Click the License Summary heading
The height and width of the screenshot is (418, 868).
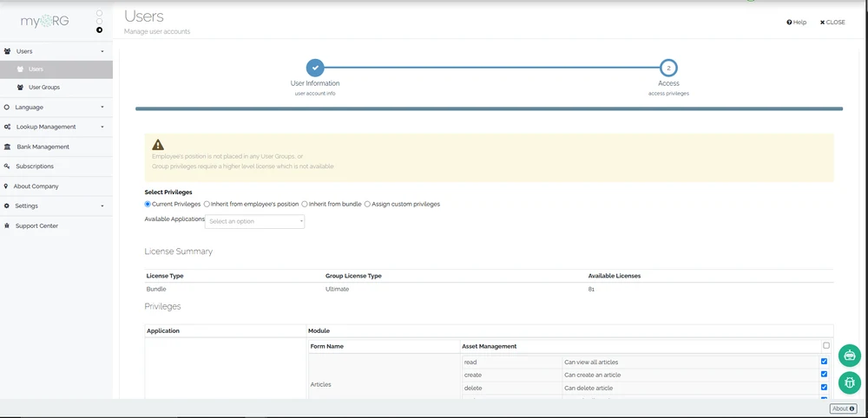coord(178,251)
